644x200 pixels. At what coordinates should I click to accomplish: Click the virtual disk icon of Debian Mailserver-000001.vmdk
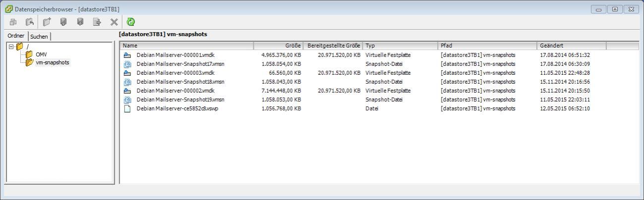pyautogui.click(x=127, y=55)
